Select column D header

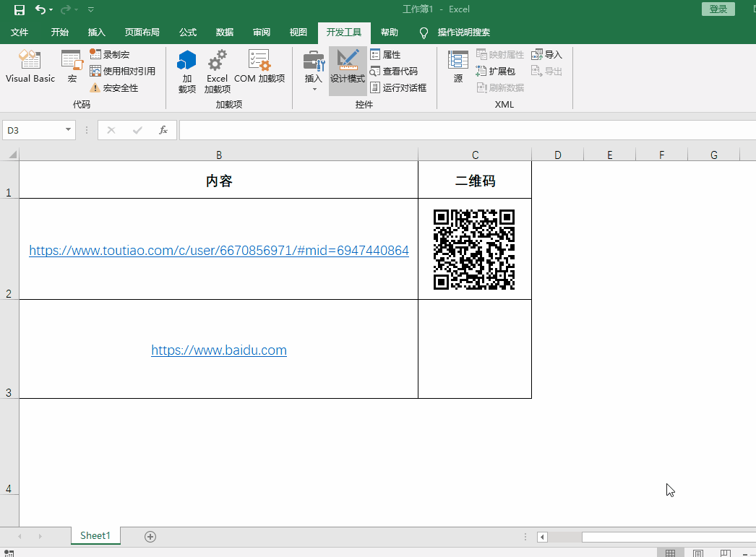point(558,155)
